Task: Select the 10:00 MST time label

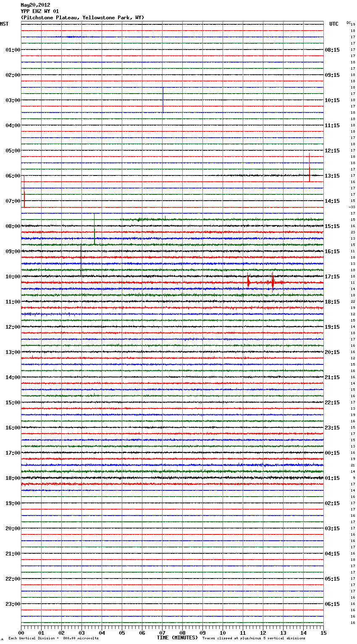Action: tap(13, 277)
